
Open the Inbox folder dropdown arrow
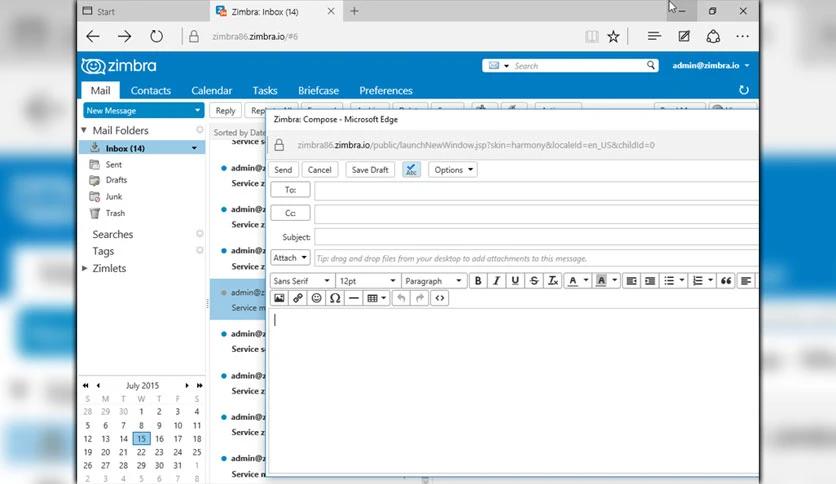click(x=194, y=148)
